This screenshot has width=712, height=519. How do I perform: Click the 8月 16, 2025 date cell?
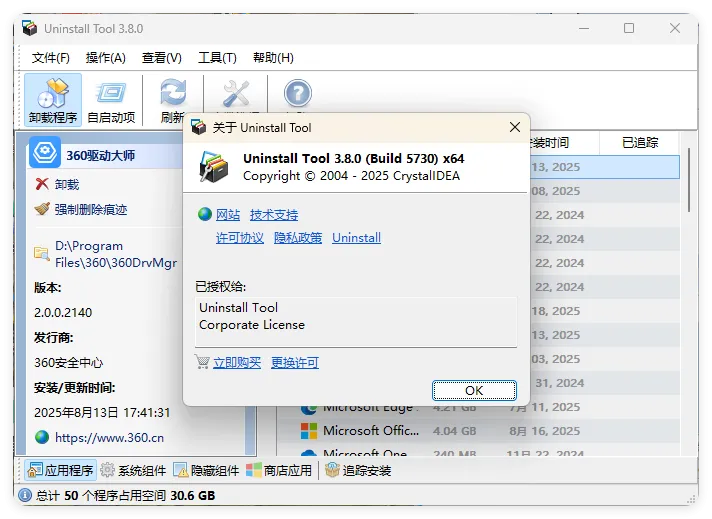544,430
